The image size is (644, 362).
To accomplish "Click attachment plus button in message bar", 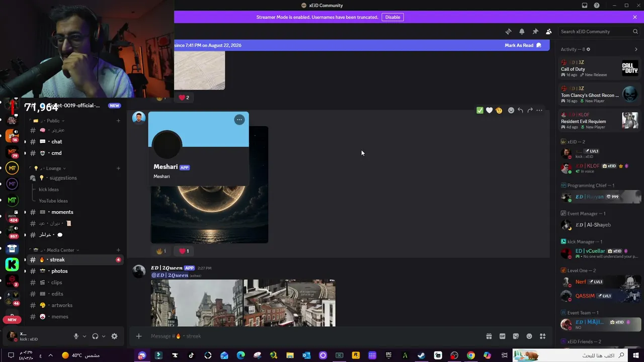I will pyautogui.click(x=139, y=336).
